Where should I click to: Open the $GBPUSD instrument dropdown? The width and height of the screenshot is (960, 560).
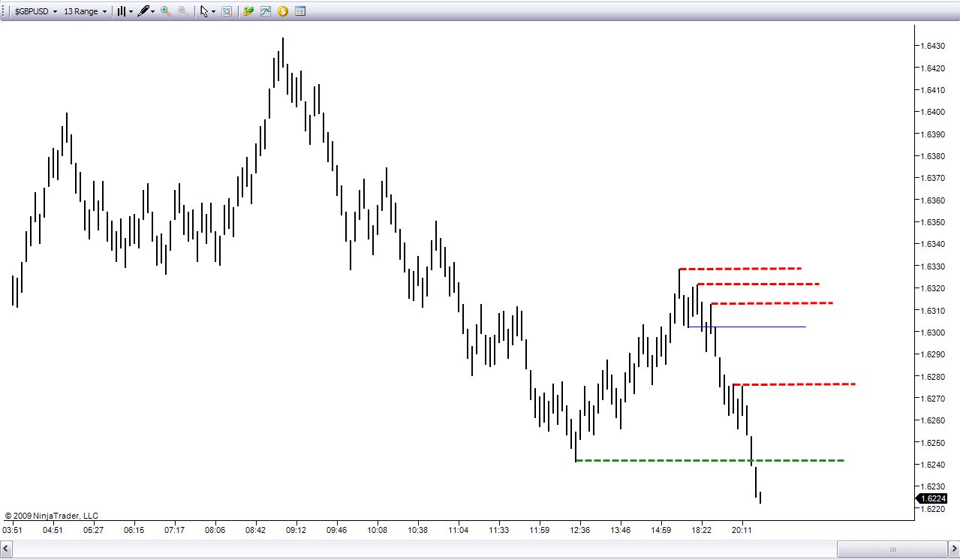35,11
